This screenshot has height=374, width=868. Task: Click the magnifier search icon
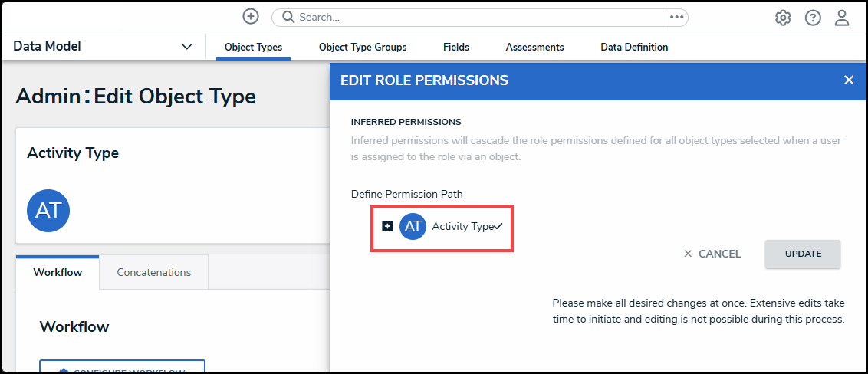[288, 17]
